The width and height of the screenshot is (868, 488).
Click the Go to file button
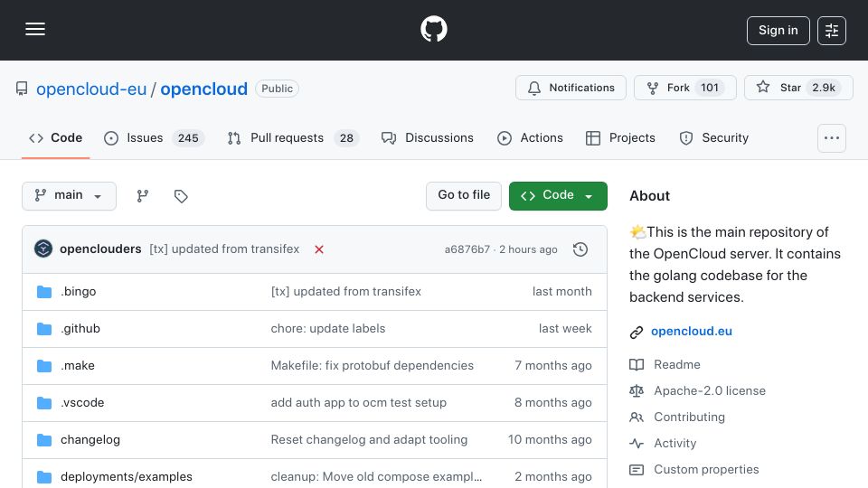pyautogui.click(x=464, y=196)
